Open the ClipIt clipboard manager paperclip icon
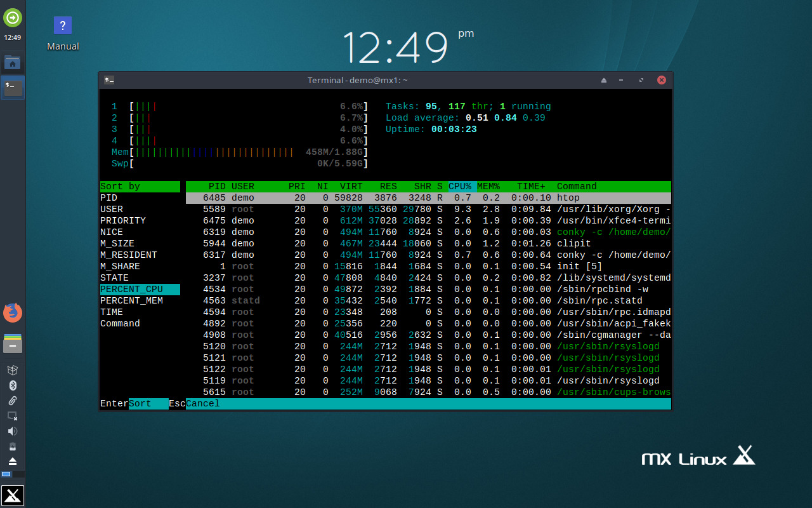Image resolution: width=812 pixels, height=508 pixels. tap(13, 400)
